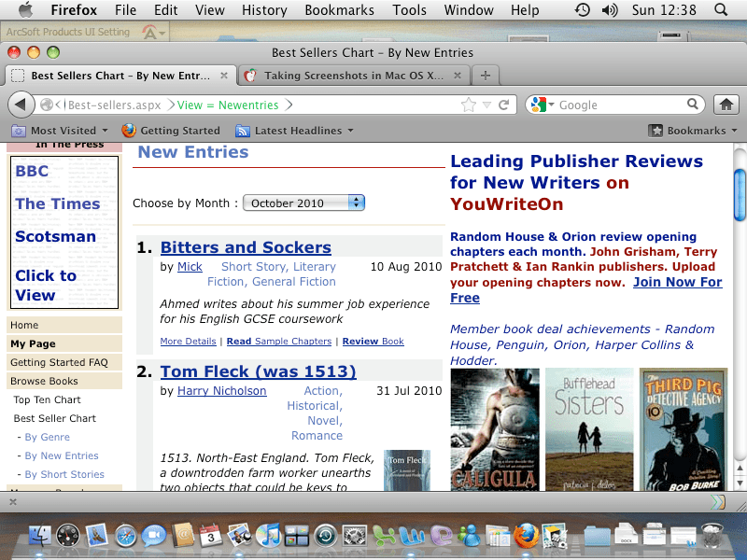Open By Genre in the sidebar
Screen dimensions: 747x560
48,437
